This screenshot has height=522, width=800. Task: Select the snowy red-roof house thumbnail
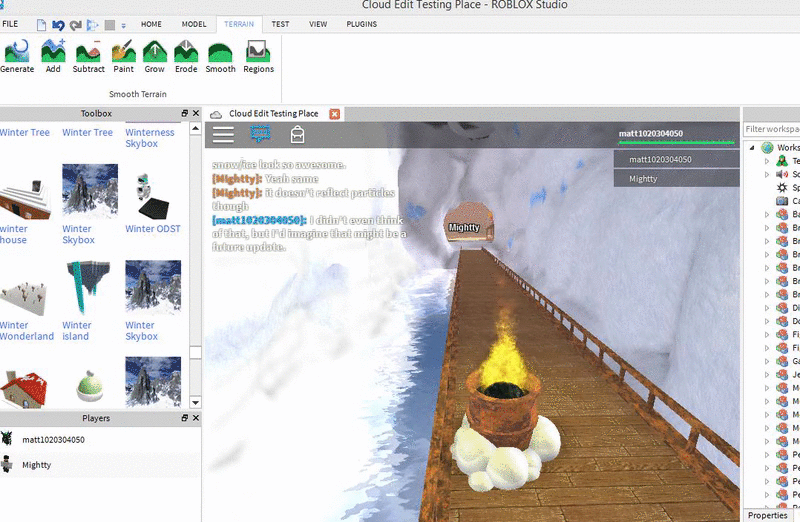(23, 390)
